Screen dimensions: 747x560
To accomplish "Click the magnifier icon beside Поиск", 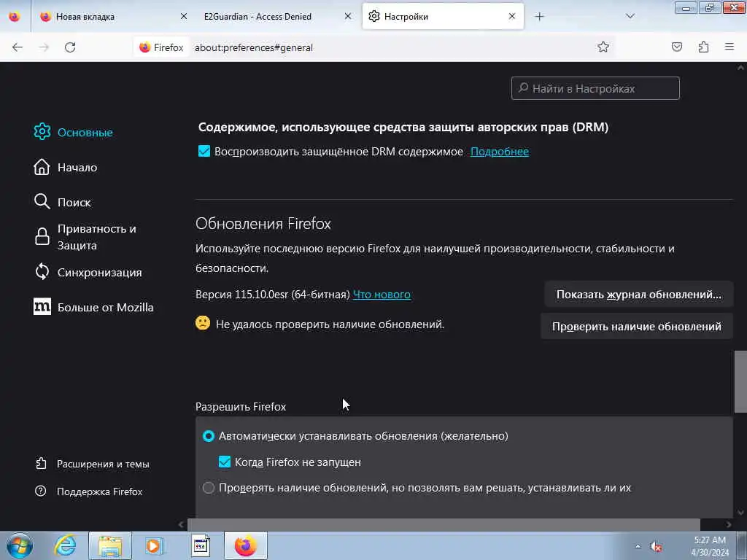I will click(x=42, y=201).
